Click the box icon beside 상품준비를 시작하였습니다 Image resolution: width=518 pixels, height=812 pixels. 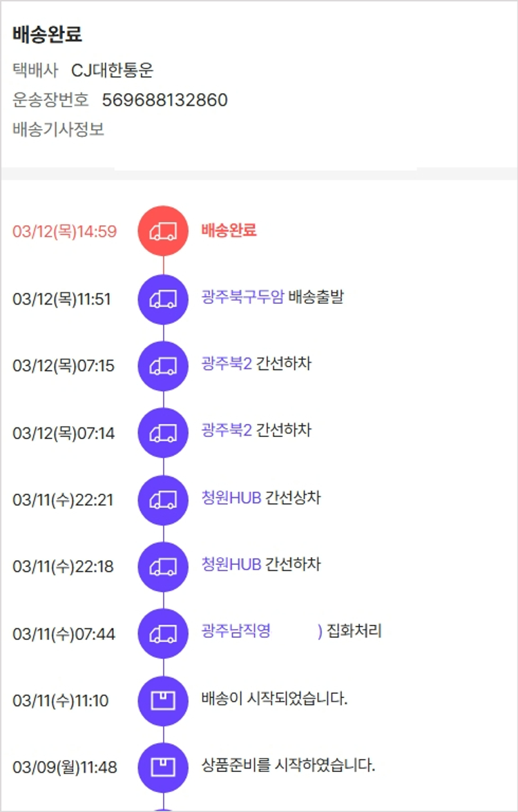[163, 767]
